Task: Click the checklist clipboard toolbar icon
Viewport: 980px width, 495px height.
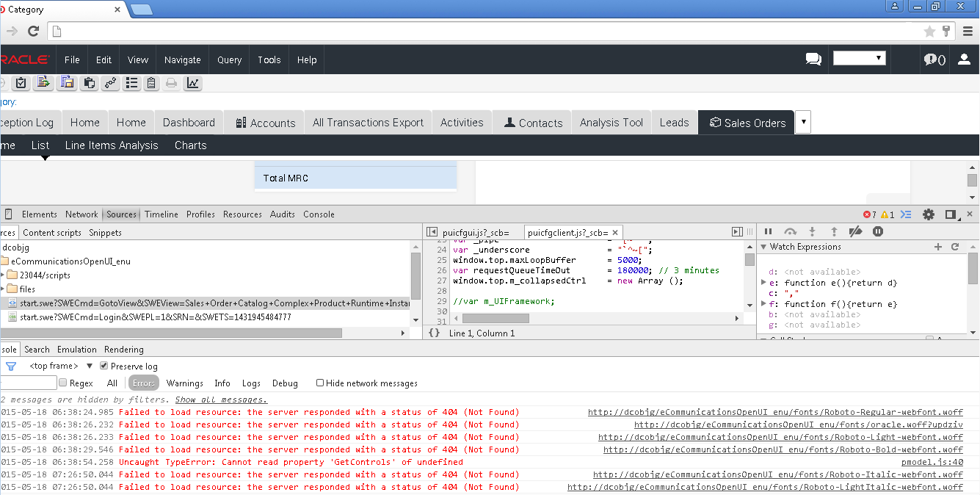Action: (x=21, y=82)
